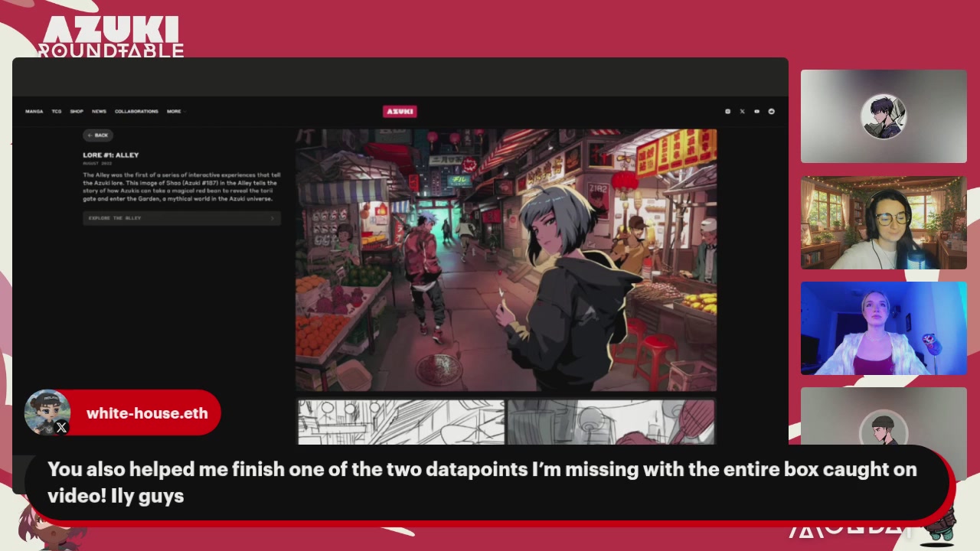
Task: Click the red Azuki logo in navbar
Action: coord(400,112)
